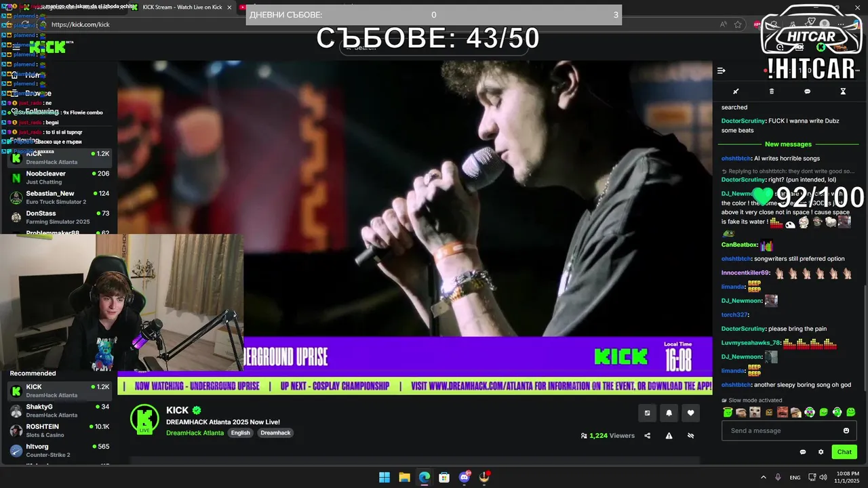Click the sword icon in chat toolbar
The width and height of the screenshot is (868, 488).
pyautogui.click(x=736, y=91)
